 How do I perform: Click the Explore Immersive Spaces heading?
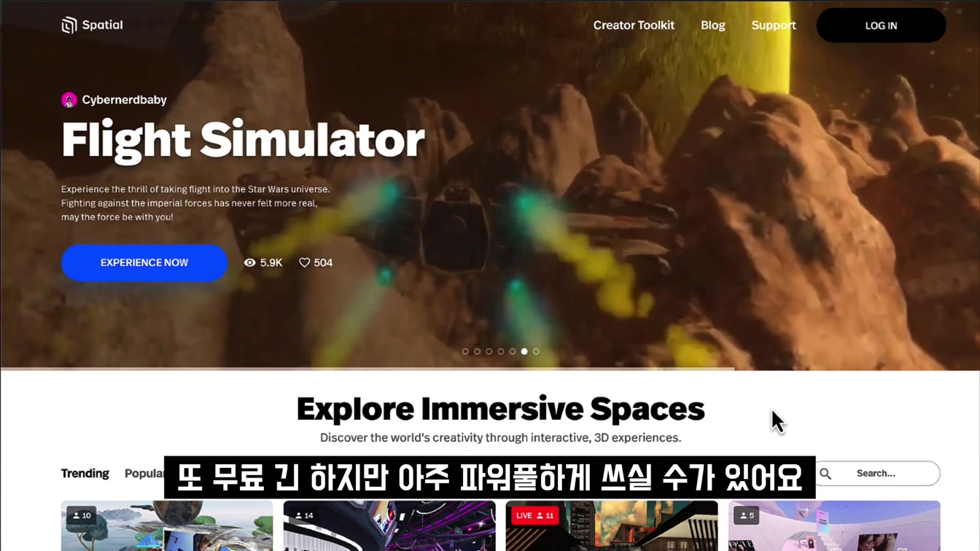point(500,409)
